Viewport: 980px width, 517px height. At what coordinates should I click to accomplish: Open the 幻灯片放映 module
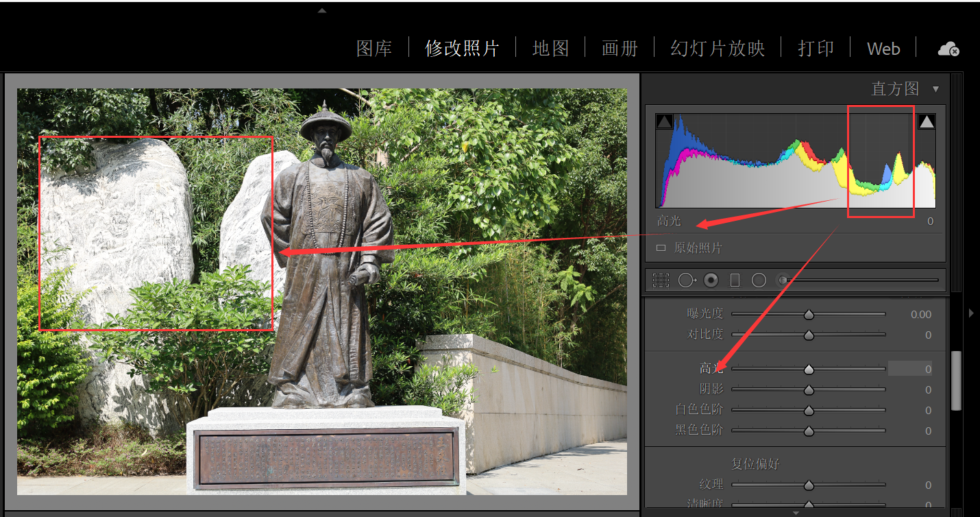coord(718,49)
